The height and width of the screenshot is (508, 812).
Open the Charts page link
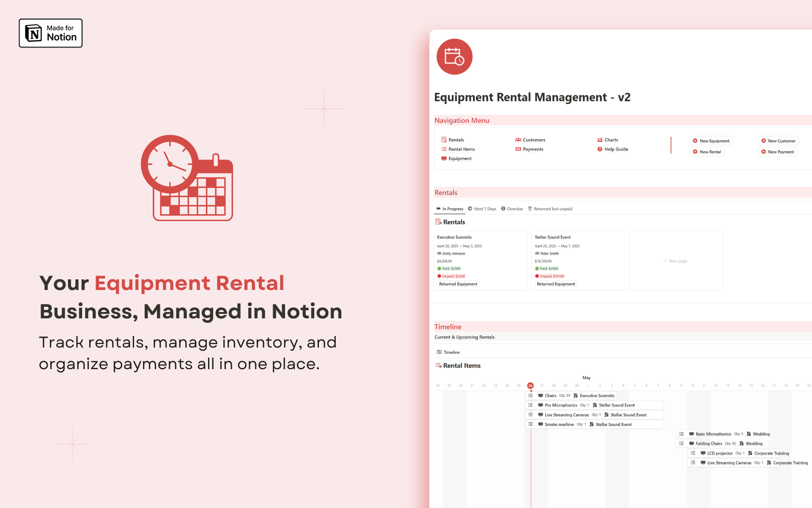click(611, 140)
